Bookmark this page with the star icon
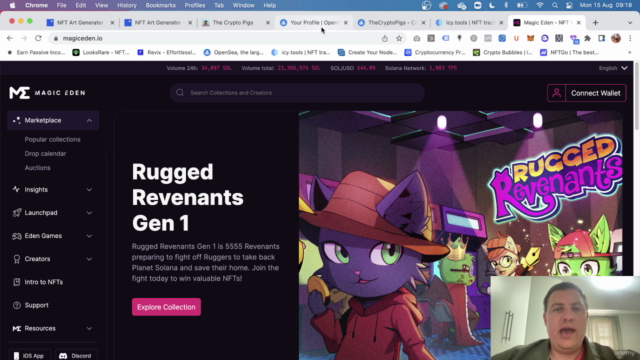 pos(399,38)
